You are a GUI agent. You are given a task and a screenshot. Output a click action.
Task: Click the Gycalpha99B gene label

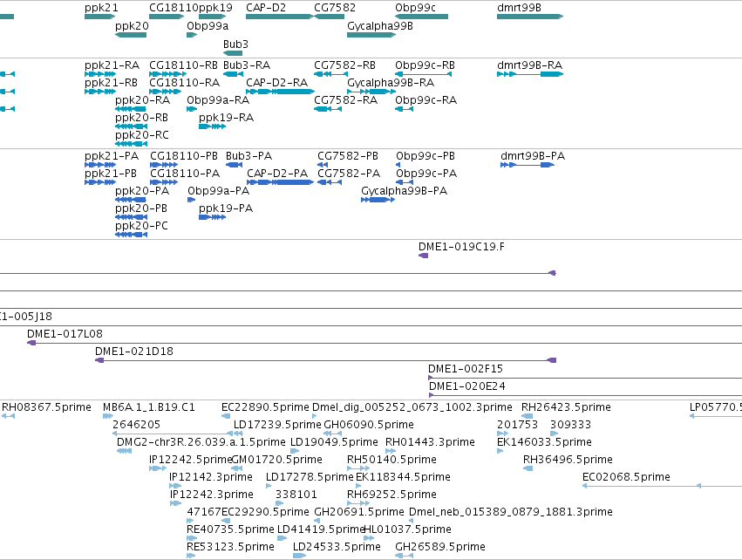(x=380, y=26)
